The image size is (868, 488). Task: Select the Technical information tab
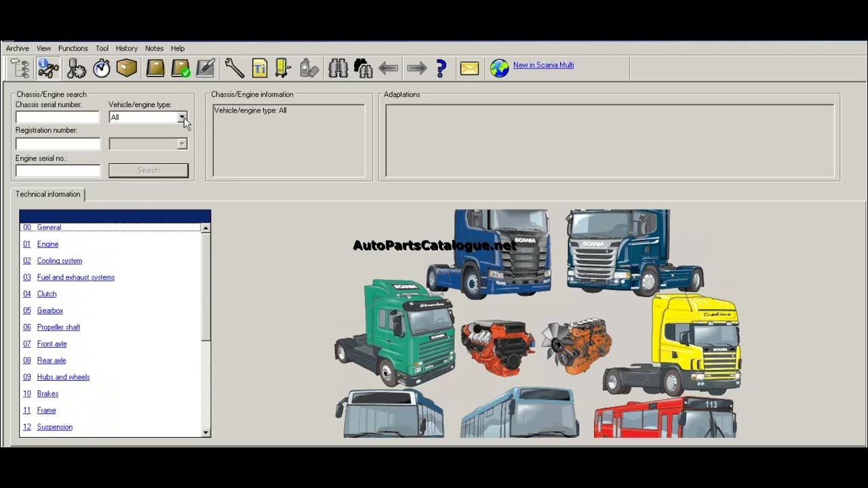pos(48,194)
